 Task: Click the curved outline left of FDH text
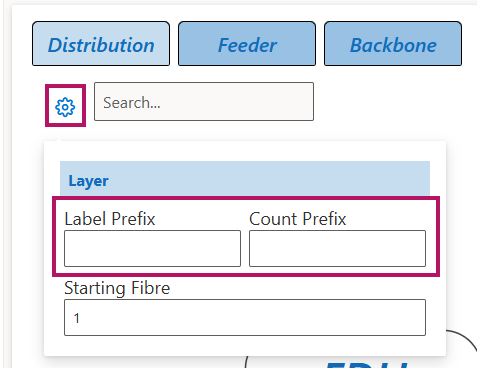(x=247, y=362)
